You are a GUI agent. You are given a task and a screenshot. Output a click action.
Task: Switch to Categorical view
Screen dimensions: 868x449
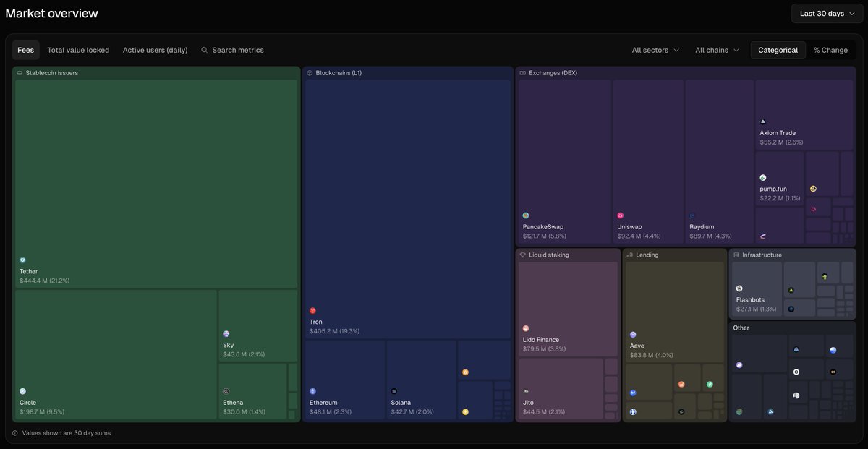tap(778, 50)
